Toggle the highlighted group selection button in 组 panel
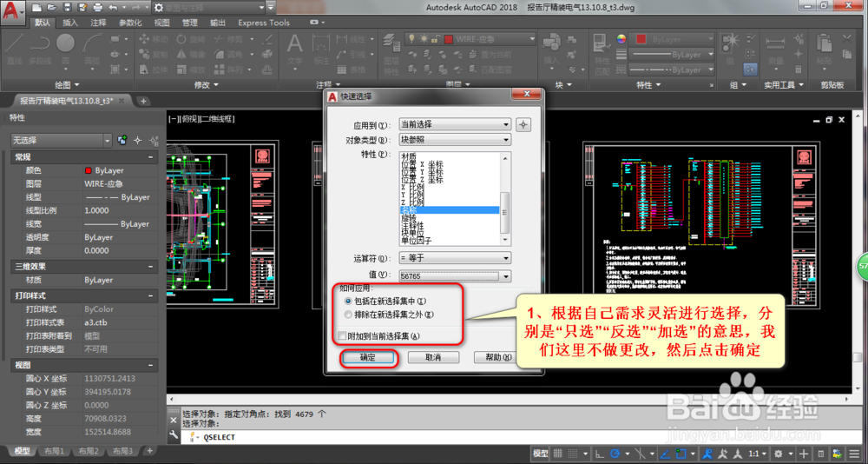Image resolution: width=868 pixels, height=464 pixels. [750, 70]
